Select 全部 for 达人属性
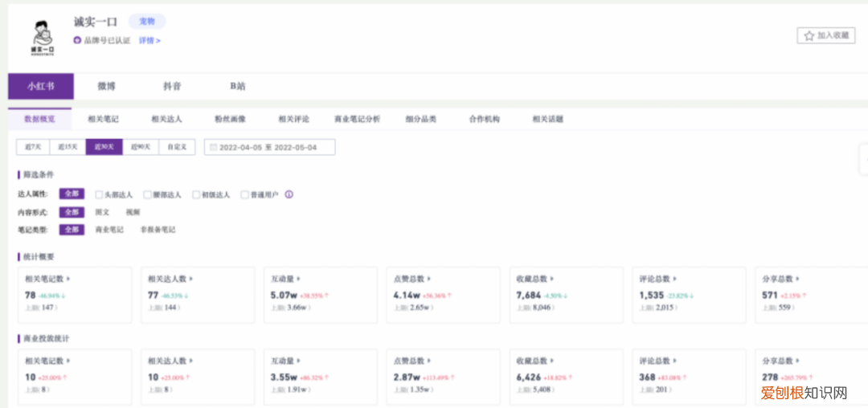This screenshot has width=868, height=408. [x=72, y=194]
